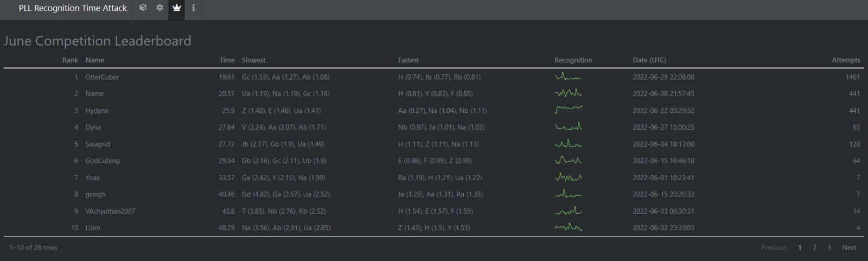Click fastest cell 'H (0.74), Jb (0.77), Rb (0.81)'
Viewport: 868px width, 261px height.
(x=439, y=77)
